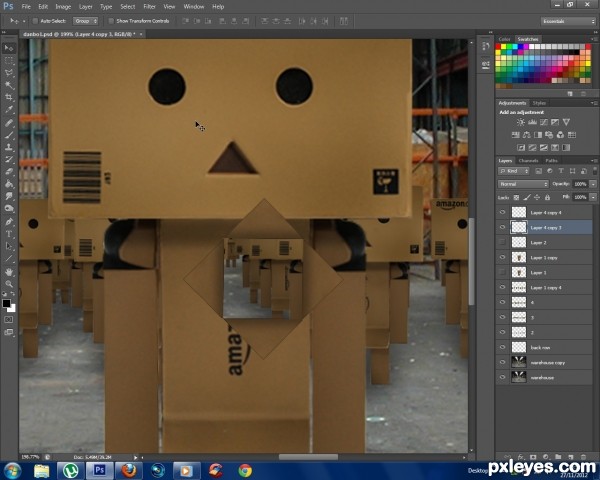
Task: Toggle the Auto-Select checkbox
Action: click(35, 21)
